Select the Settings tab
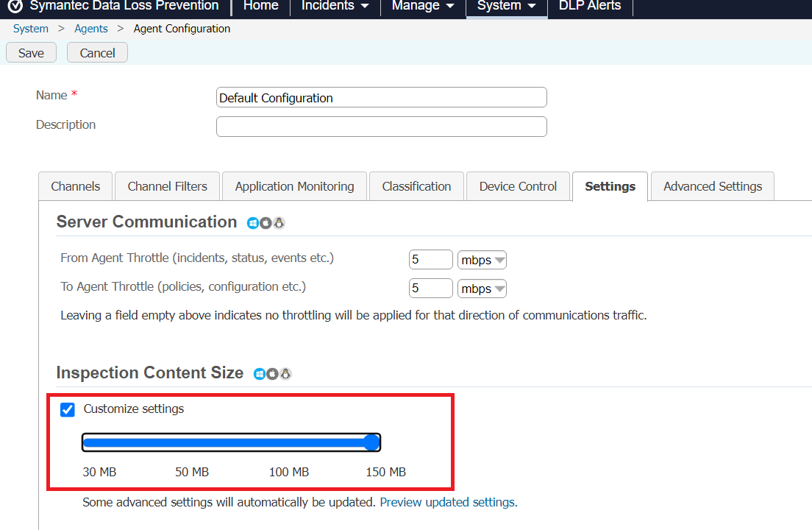Viewport: 812px width, 530px height. [x=610, y=186]
